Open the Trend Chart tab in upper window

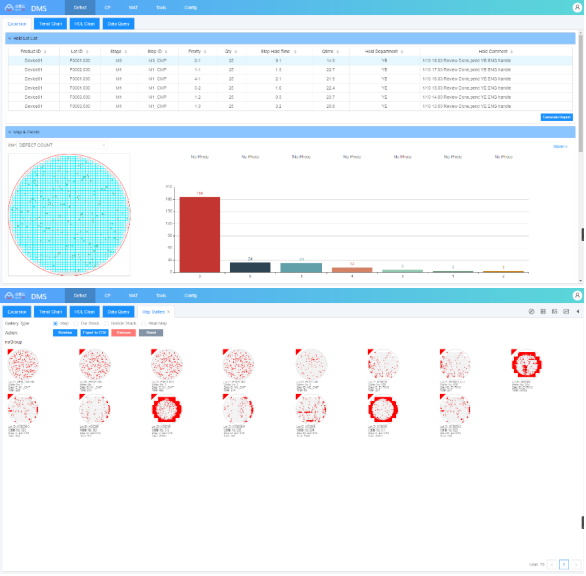click(x=50, y=24)
